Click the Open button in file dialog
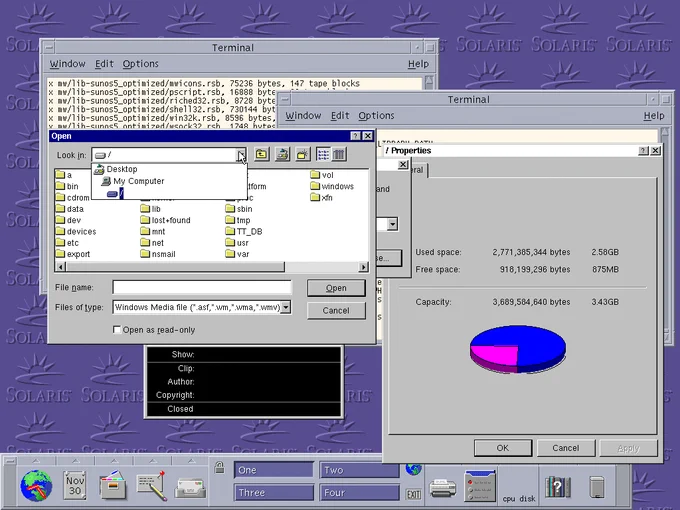The width and height of the screenshot is (680, 510). coord(336,288)
